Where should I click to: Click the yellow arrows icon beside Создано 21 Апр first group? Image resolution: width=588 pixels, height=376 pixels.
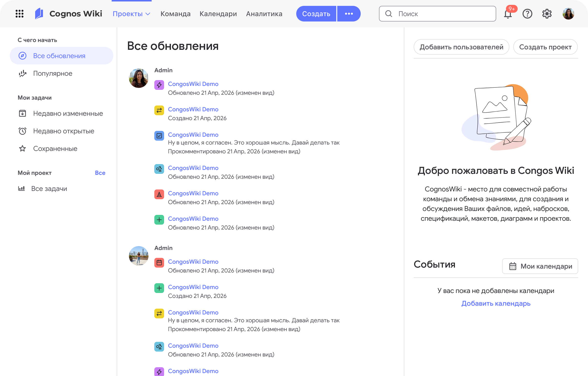[x=159, y=110]
